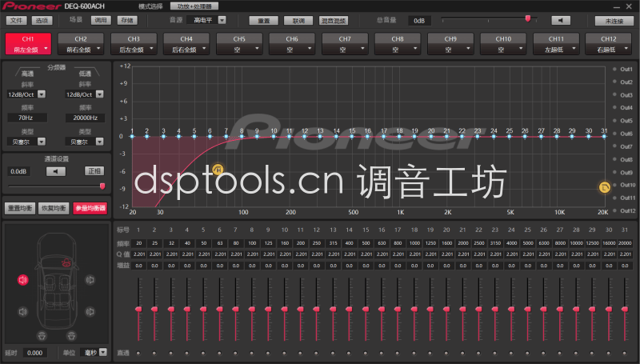The image size is (640, 364).
Task: Click the 20000 Hz band 31 gain fader
Action: point(625,310)
